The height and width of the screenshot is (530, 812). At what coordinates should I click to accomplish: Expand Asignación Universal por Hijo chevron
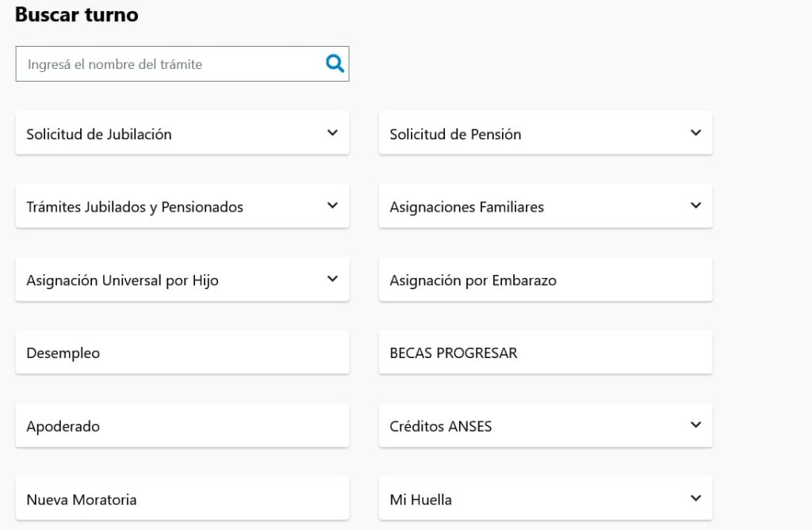tap(332, 279)
